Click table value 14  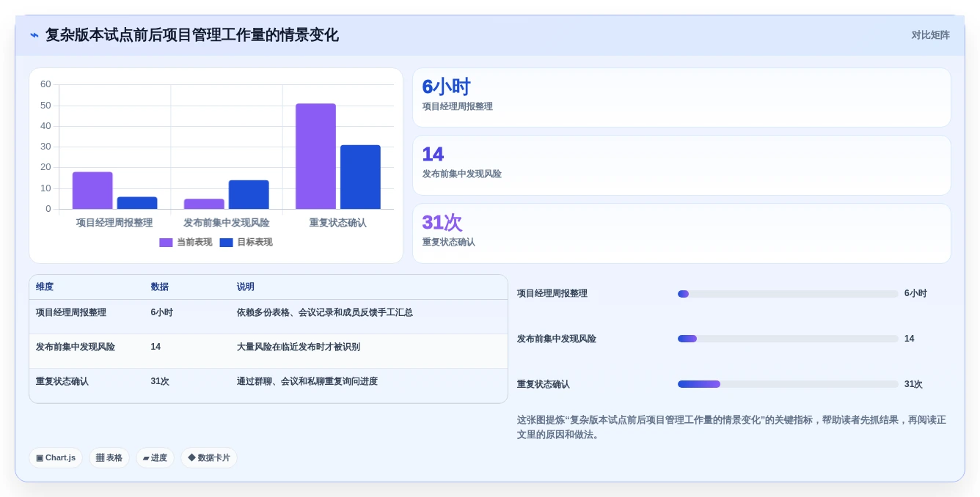point(156,347)
